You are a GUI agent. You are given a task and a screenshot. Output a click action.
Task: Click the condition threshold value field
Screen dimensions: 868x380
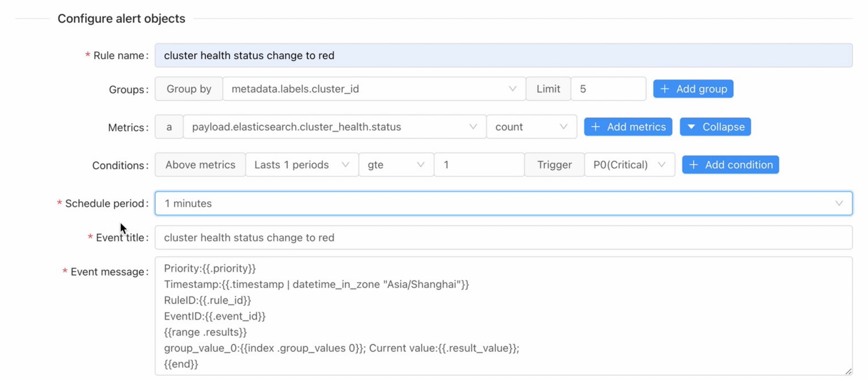(x=479, y=165)
